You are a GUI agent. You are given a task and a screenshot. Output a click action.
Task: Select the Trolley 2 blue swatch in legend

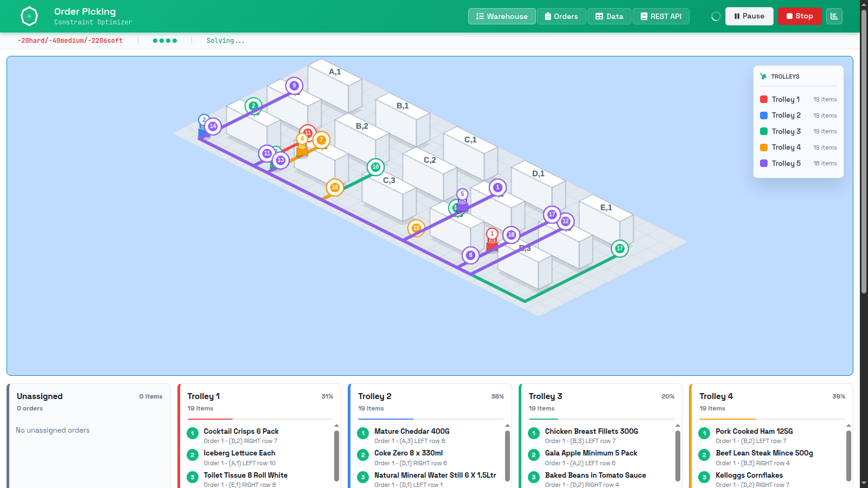764,115
